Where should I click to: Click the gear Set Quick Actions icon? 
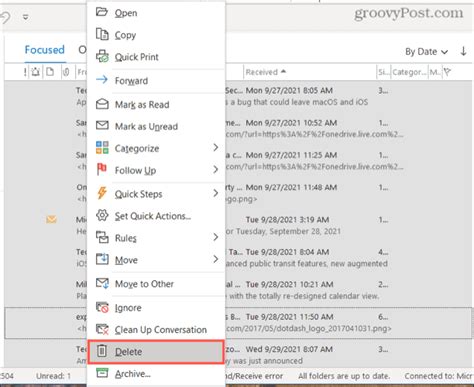click(x=102, y=215)
